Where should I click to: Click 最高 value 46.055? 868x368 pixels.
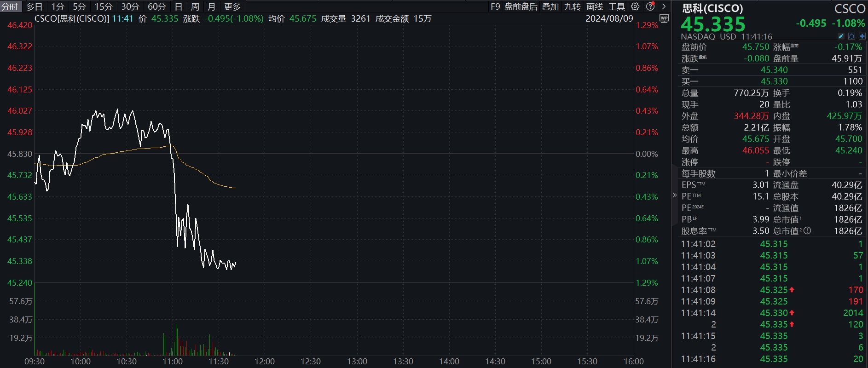[x=756, y=150]
